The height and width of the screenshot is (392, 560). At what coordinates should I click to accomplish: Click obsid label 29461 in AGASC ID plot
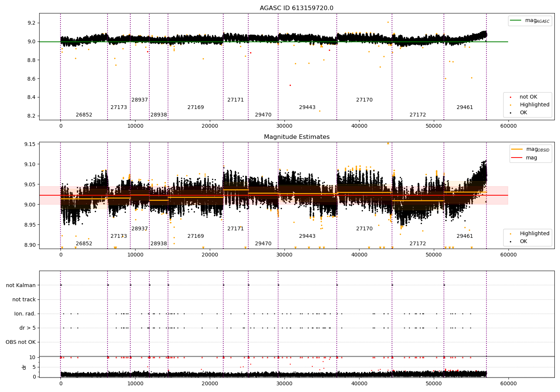465,108
